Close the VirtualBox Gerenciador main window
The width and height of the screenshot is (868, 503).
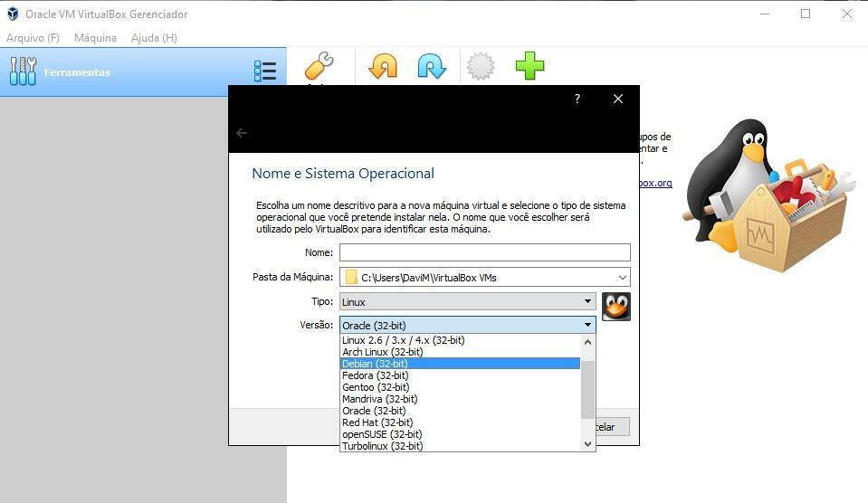click(847, 14)
